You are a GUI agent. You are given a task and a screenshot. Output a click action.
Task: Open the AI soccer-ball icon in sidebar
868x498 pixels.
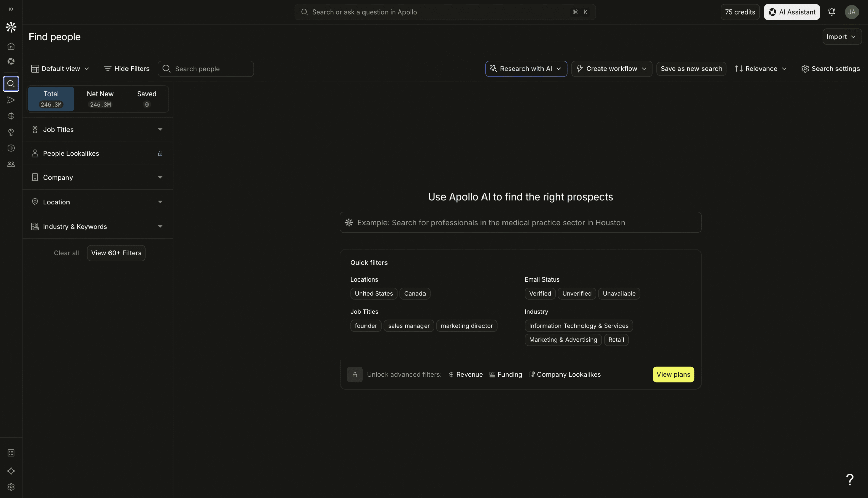11,61
